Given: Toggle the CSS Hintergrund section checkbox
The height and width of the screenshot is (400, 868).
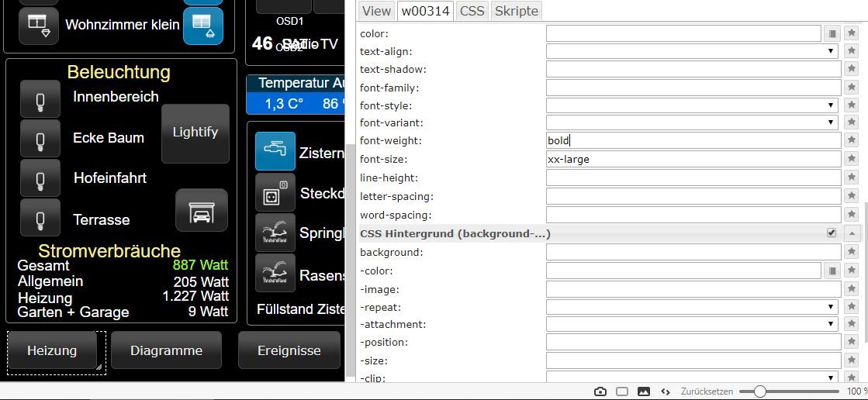Looking at the screenshot, I should (x=832, y=233).
